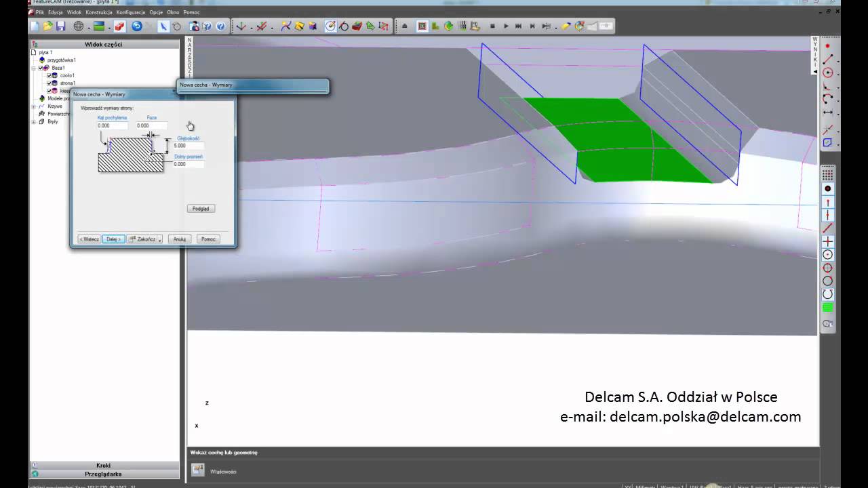Click the centerline simulation toolbar icon

tap(422, 26)
